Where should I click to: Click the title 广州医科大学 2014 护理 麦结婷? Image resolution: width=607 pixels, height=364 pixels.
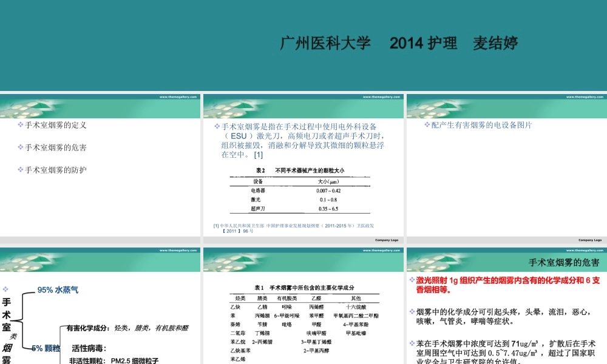point(398,43)
